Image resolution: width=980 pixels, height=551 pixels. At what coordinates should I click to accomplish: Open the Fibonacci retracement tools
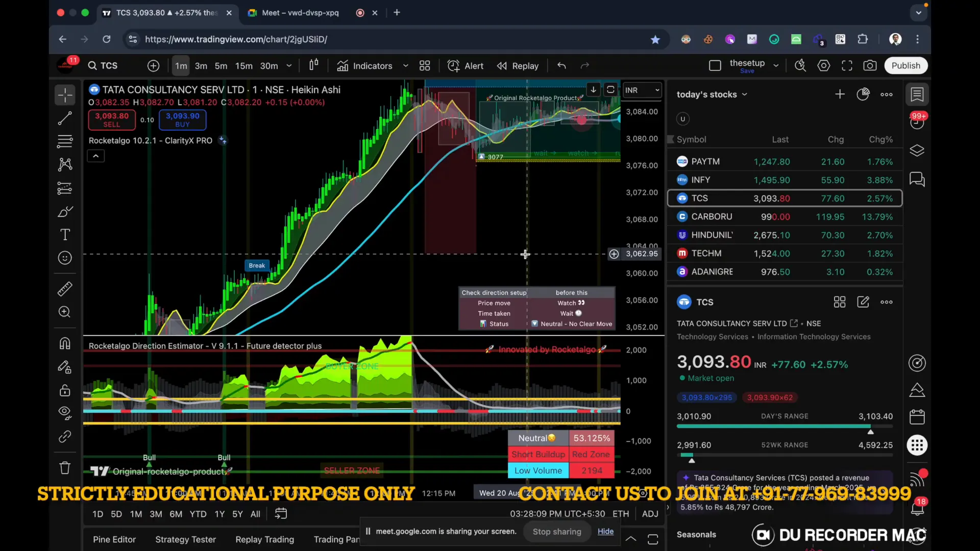coord(65,141)
